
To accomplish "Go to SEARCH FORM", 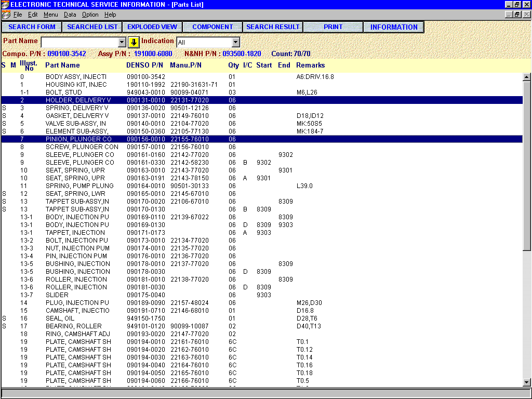I will point(32,27).
